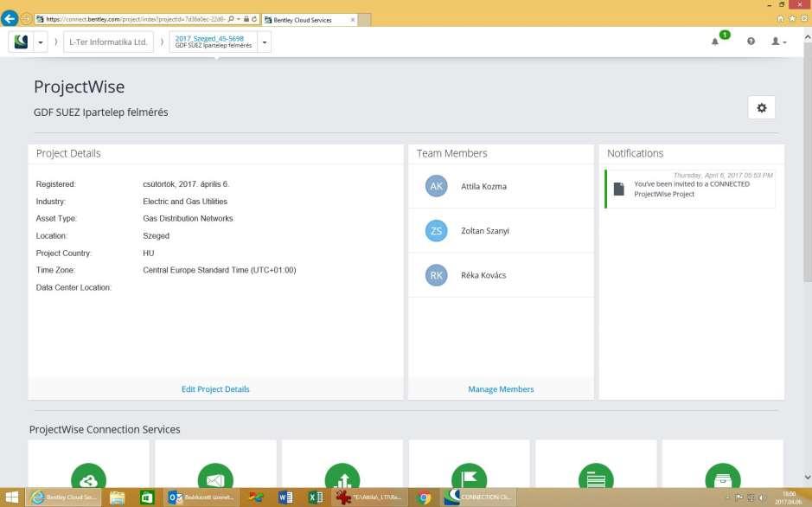Expand the project selector dropdown arrow
The height and width of the screenshot is (507, 812).
coord(265,42)
